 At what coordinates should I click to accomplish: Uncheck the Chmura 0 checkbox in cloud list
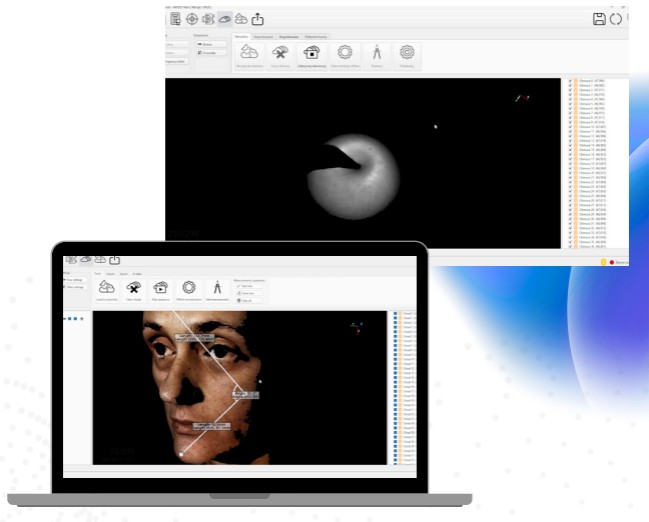pyautogui.click(x=570, y=82)
